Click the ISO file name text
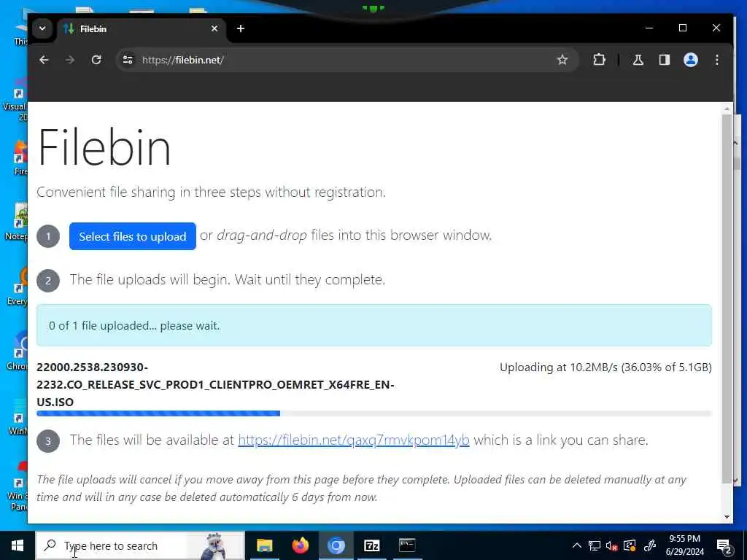Viewport: 747px width, 560px height. pos(215,384)
